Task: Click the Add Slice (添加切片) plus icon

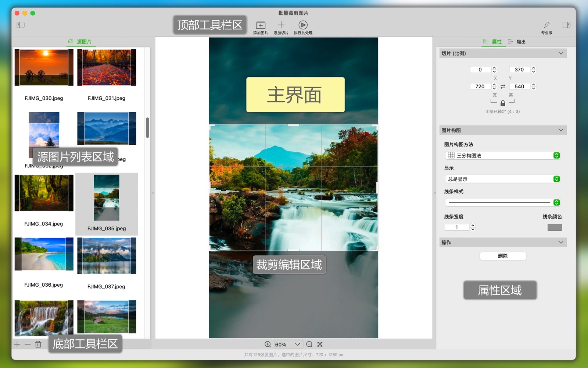Action: [281, 25]
